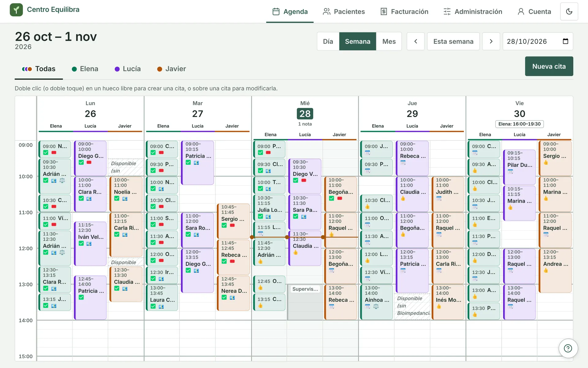
Task: Click the '1 nota' link under Wednesday 28
Action: coord(305,124)
